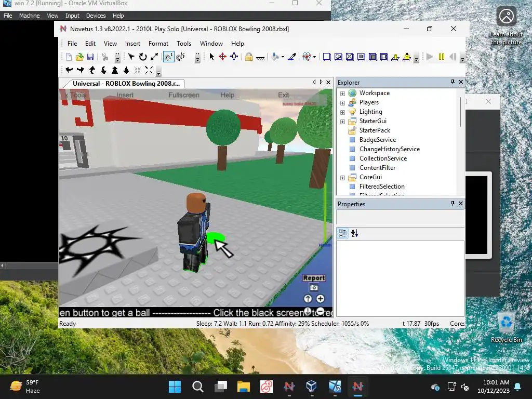Expand the StarterGui node
The width and height of the screenshot is (532, 399).
click(x=343, y=122)
